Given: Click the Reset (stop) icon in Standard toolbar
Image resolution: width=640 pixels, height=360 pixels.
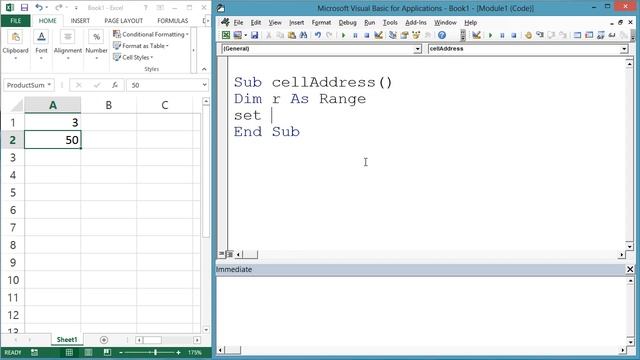Looking at the screenshot, I should coord(367,36).
